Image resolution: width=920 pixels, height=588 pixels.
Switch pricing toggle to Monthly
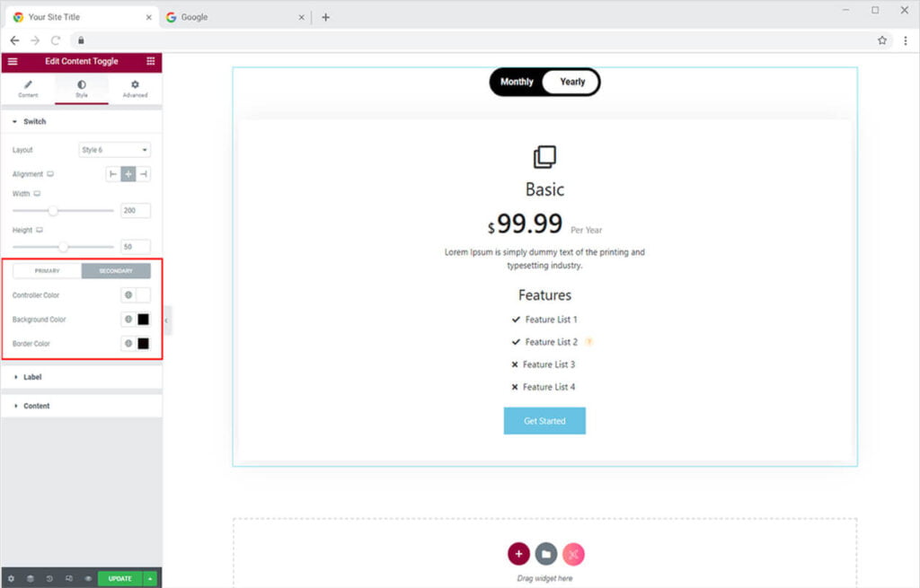[517, 82]
